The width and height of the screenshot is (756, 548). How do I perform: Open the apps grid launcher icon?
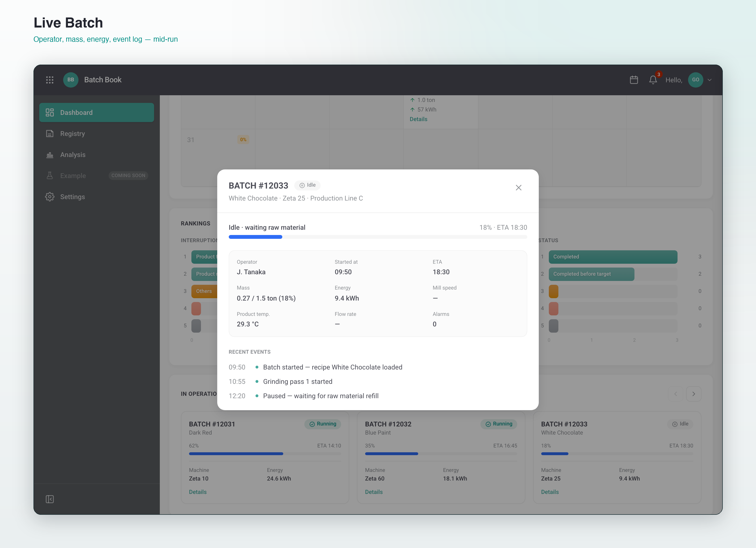(x=50, y=80)
